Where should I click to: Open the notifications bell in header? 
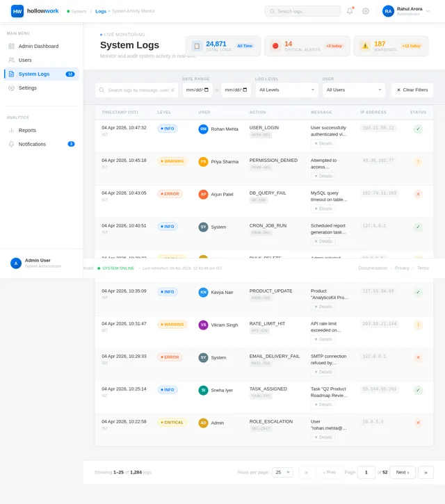pos(350,11)
